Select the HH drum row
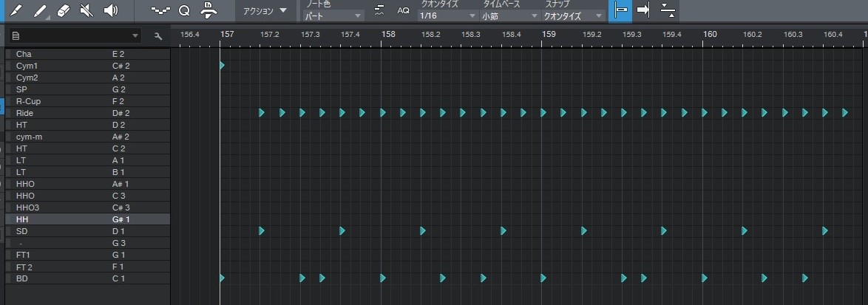This screenshot has width=868, height=305. [x=87, y=219]
